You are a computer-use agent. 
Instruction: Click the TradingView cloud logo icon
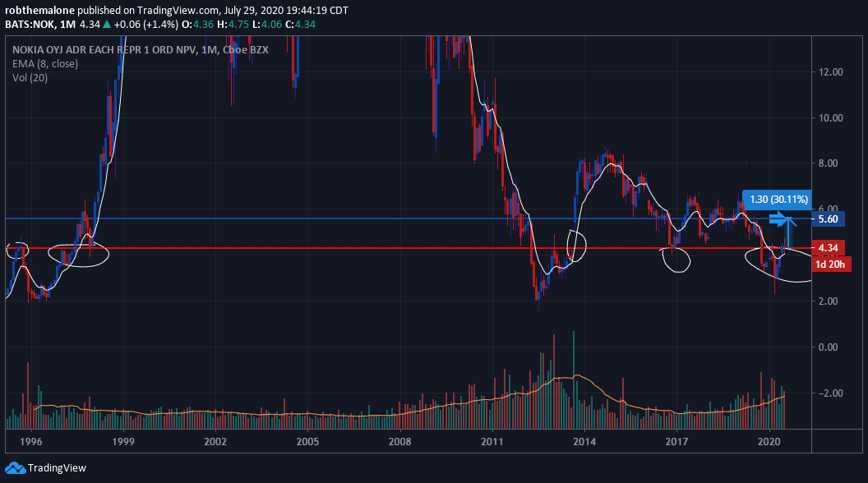tap(16, 468)
